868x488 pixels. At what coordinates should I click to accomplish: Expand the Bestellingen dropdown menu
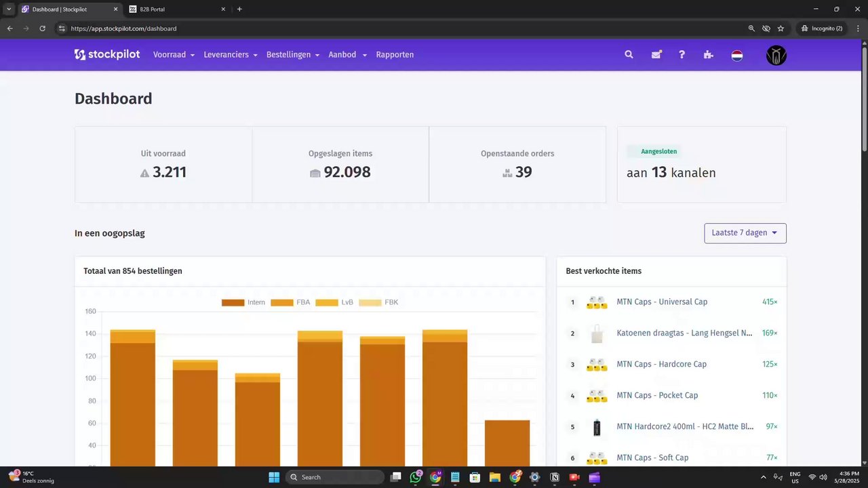click(x=293, y=55)
